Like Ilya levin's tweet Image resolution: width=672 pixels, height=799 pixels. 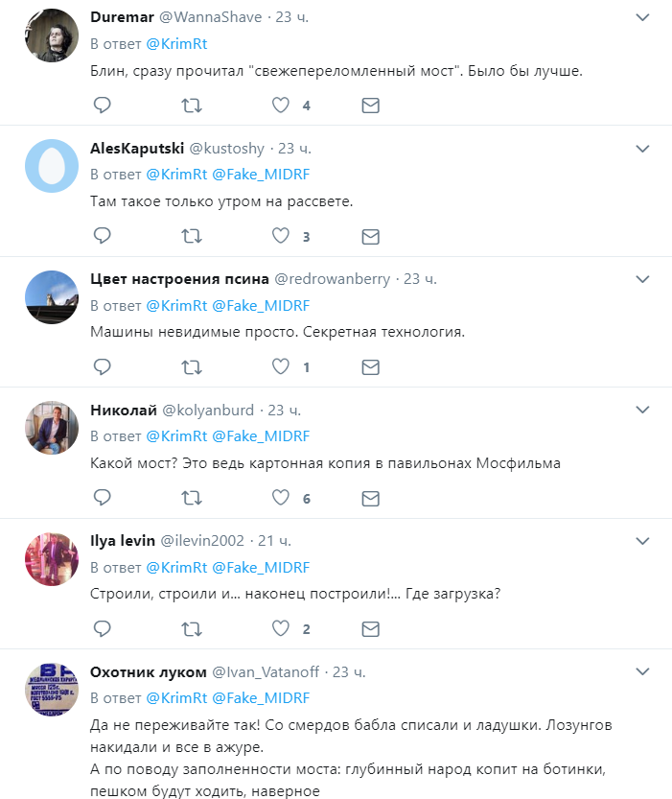click(280, 629)
